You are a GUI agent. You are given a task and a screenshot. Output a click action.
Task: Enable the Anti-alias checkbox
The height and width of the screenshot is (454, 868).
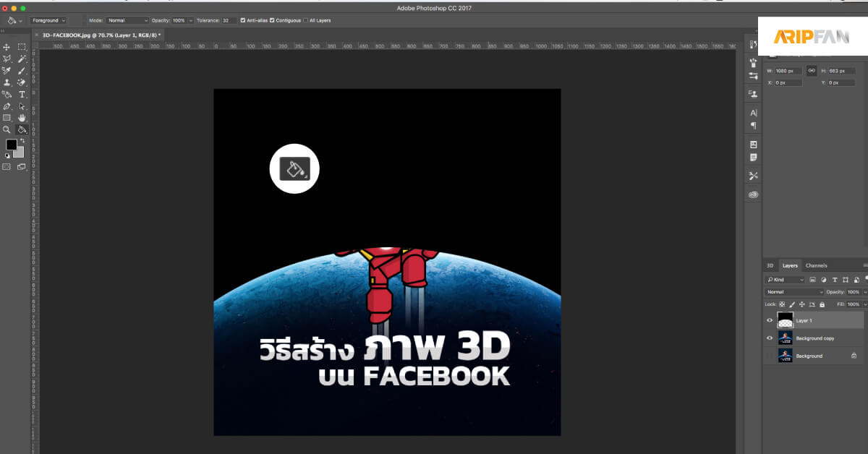click(242, 20)
